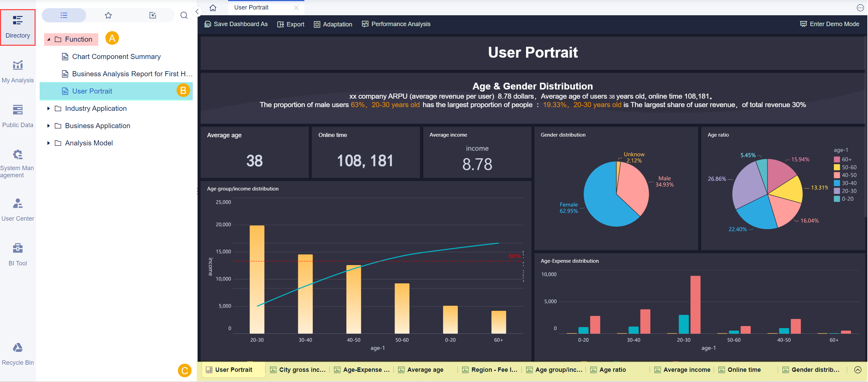
Task: Search the directory with magnifier icon
Action: (x=184, y=15)
